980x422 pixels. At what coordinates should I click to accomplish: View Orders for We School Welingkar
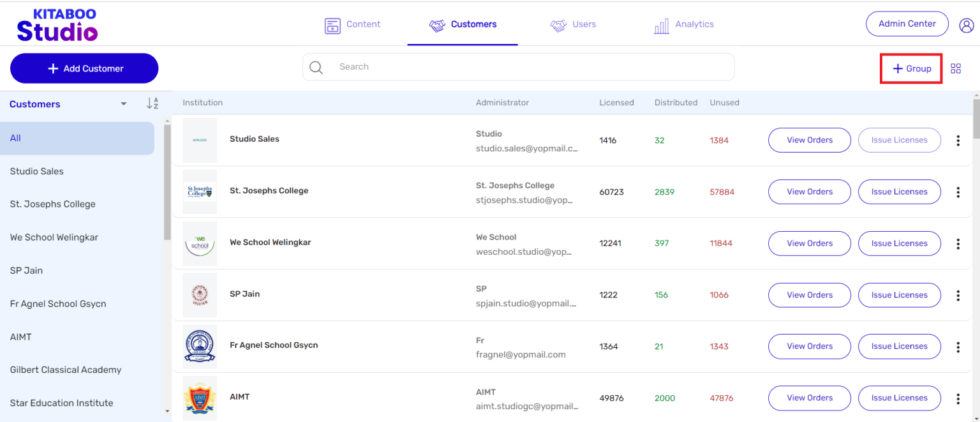pos(810,244)
